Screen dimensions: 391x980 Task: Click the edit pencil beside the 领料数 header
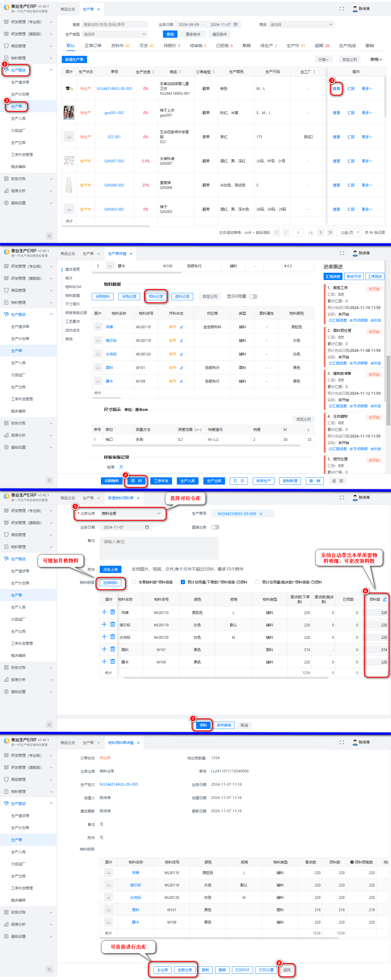[x=385, y=599]
